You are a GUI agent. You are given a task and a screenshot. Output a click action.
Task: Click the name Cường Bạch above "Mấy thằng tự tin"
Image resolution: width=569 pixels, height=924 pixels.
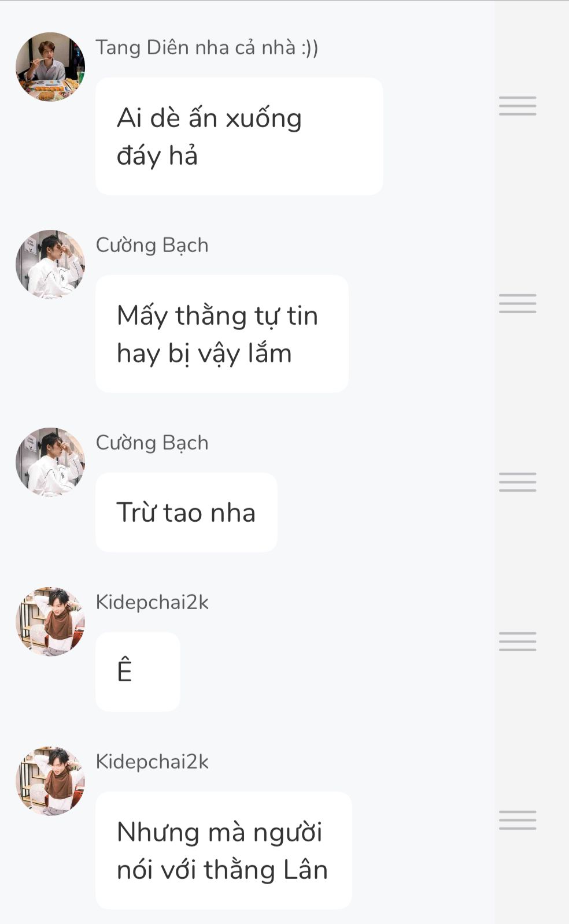tap(152, 245)
